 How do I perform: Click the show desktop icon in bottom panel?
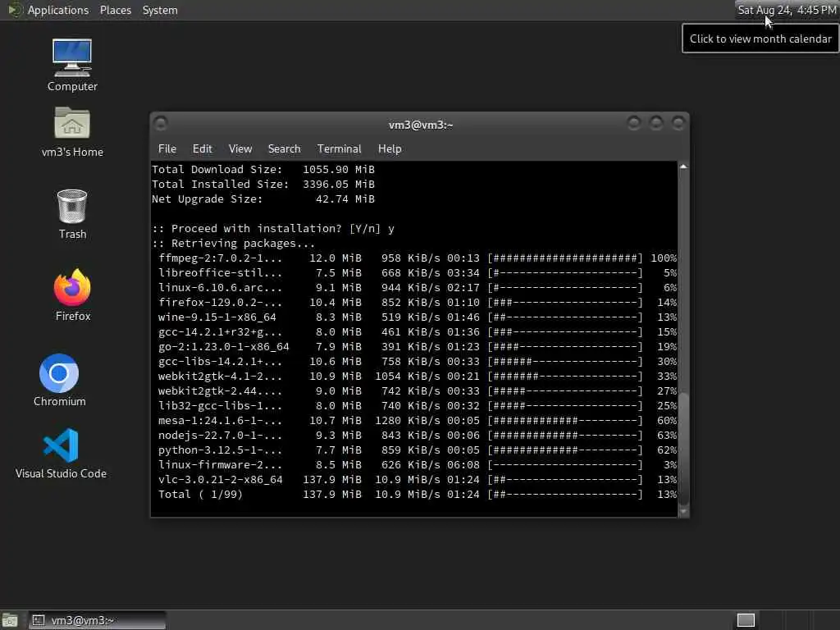tap(10, 620)
